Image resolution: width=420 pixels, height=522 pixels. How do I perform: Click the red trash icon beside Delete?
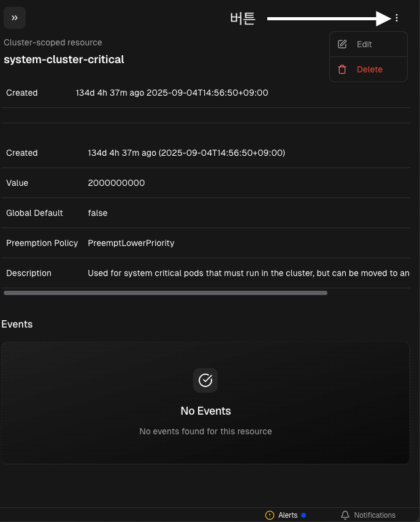point(343,69)
